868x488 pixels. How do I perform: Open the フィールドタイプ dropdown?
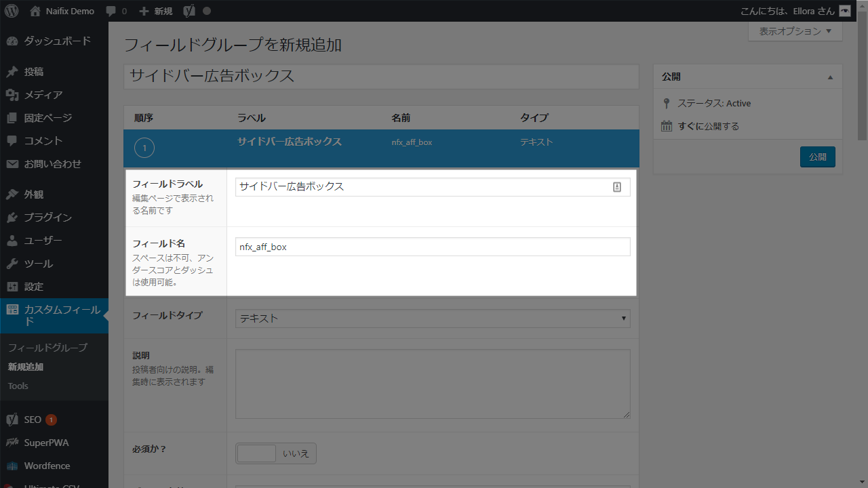[433, 319]
